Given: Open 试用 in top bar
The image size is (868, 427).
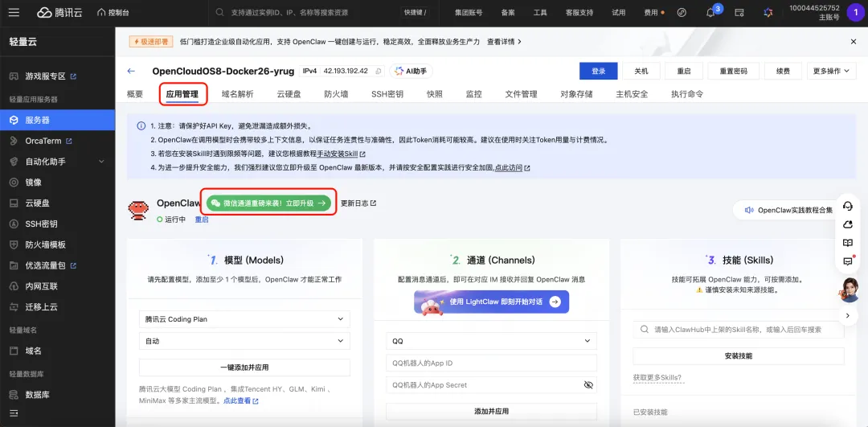Looking at the screenshot, I should [618, 12].
